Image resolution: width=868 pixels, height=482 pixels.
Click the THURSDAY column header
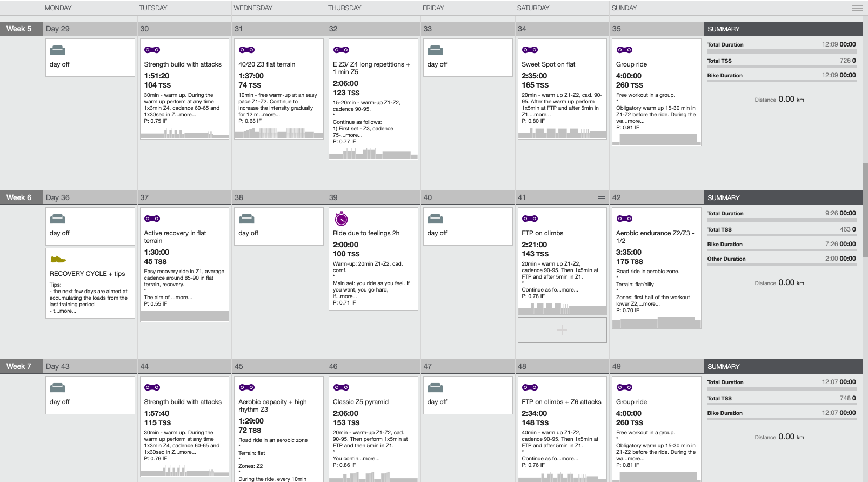[344, 8]
